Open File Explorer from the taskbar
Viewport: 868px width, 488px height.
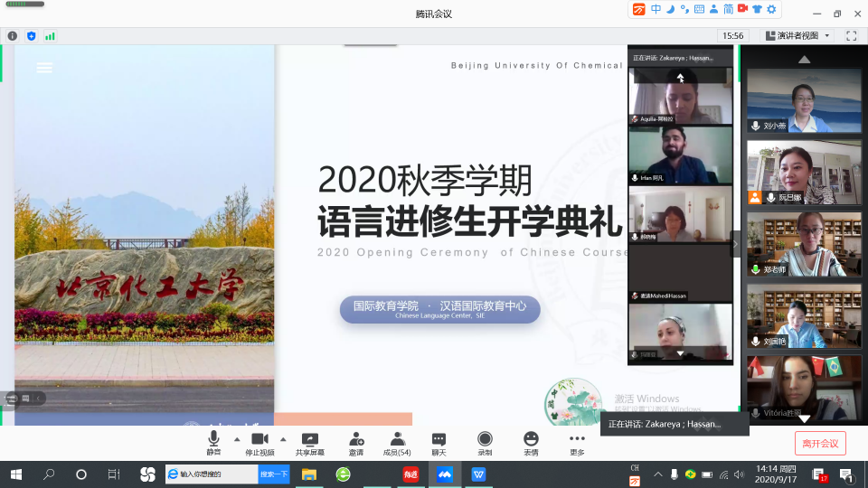(309, 474)
